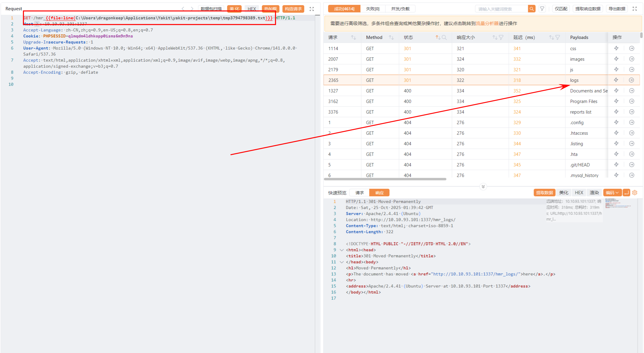Click the keyword search input field
The image size is (644, 353).
pyautogui.click(x=501, y=9)
